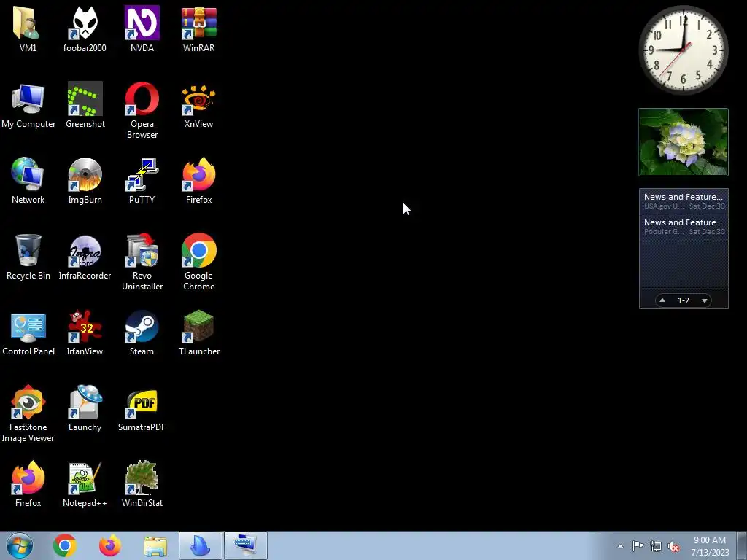The image size is (747, 560).
Task: Select the IrfanView shortcut
Action: point(85,332)
